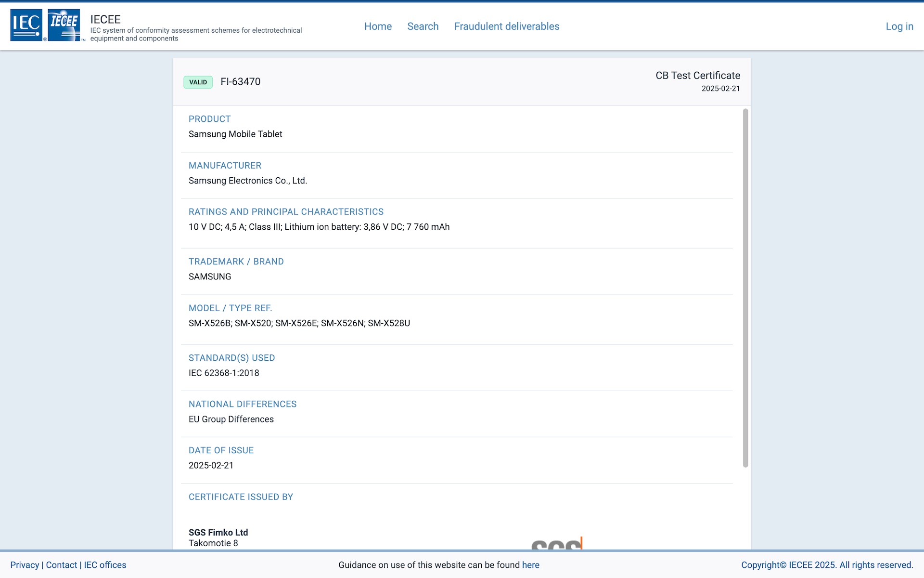Click the IECEE logo icon
The width and height of the screenshot is (924, 578).
pyautogui.click(x=64, y=25)
